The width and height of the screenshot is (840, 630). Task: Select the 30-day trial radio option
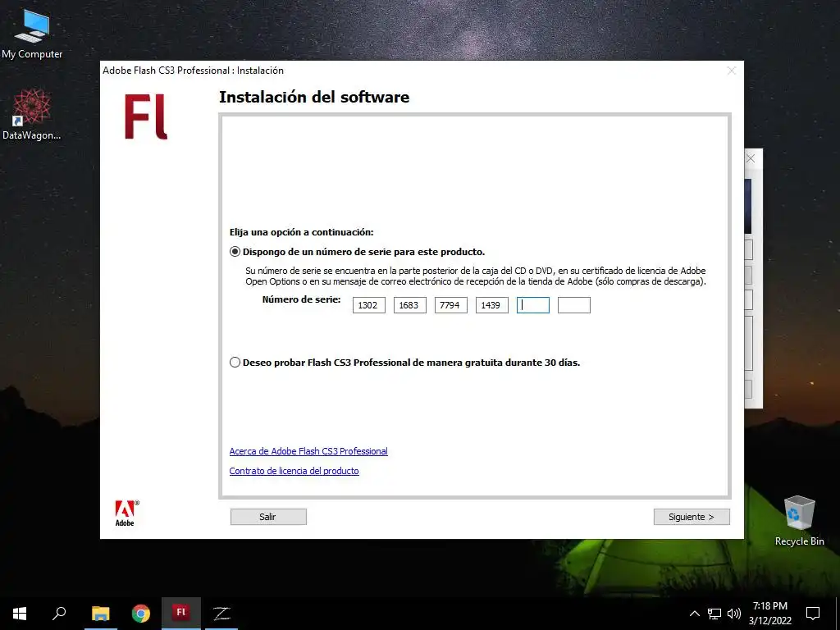(x=235, y=363)
